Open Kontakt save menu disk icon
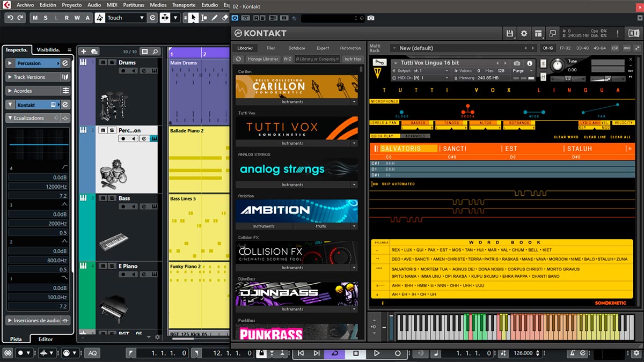 [x=510, y=34]
